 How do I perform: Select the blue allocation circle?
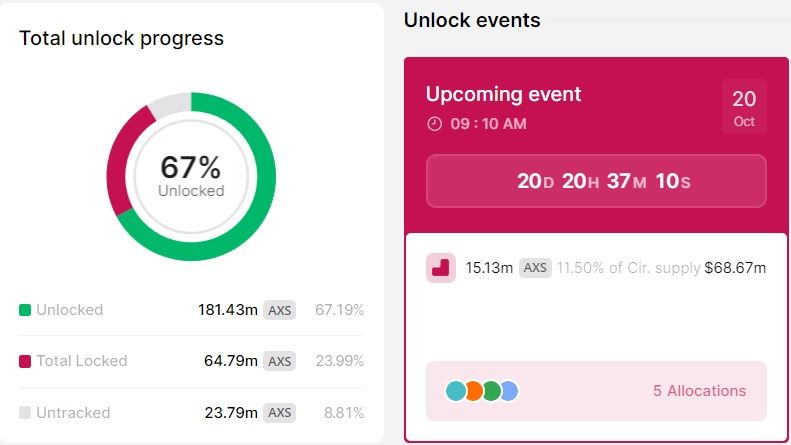coord(510,391)
